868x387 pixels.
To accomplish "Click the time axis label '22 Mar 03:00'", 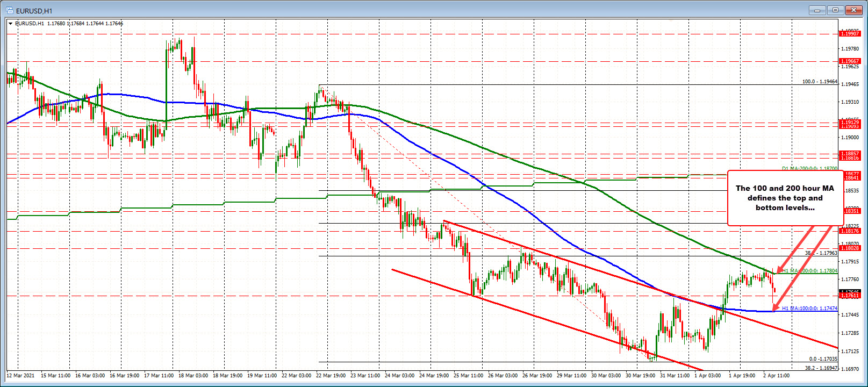I will [x=296, y=376].
